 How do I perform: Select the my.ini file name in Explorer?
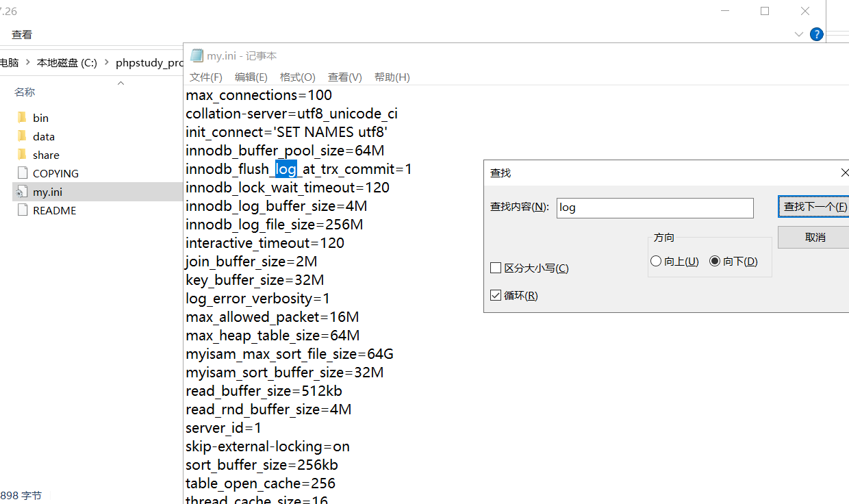point(47,192)
